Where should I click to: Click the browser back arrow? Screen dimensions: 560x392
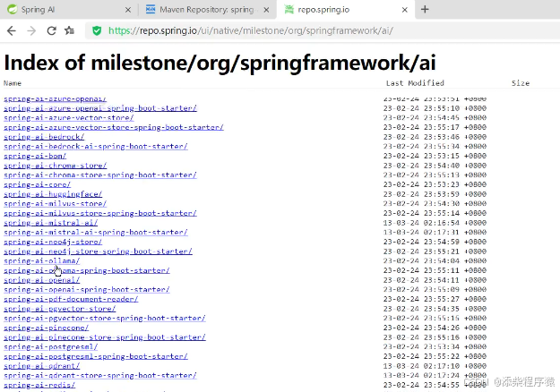(12, 31)
